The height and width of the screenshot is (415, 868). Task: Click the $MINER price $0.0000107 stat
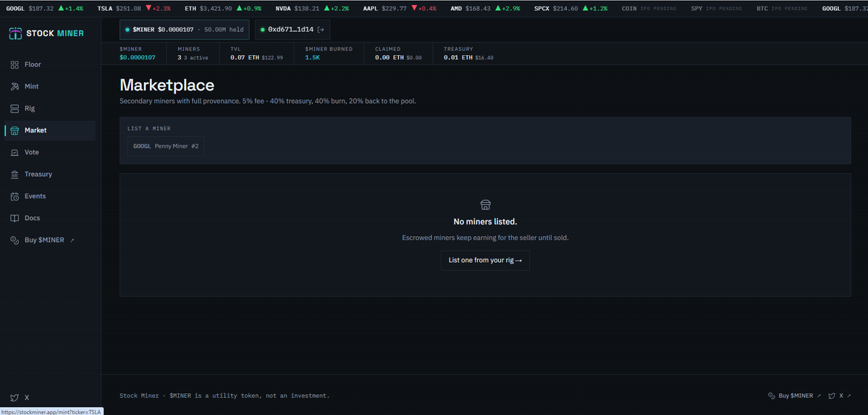138,53
